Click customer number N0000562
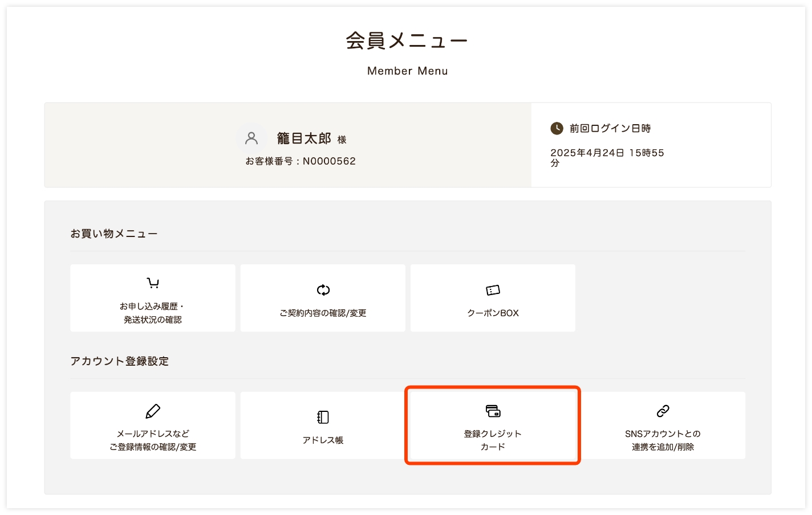This screenshot has width=812, height=515. pyautogui.click(x=329, y=161)
